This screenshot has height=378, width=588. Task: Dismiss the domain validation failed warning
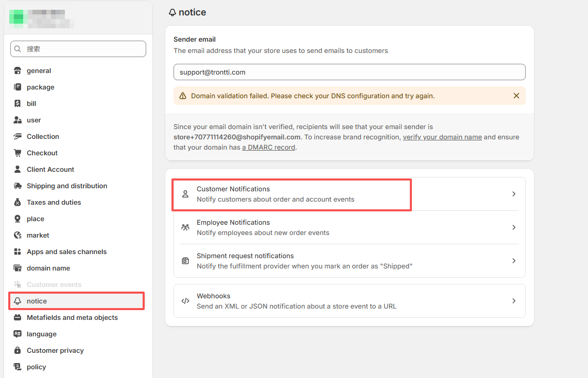click(x=516, y=96)
